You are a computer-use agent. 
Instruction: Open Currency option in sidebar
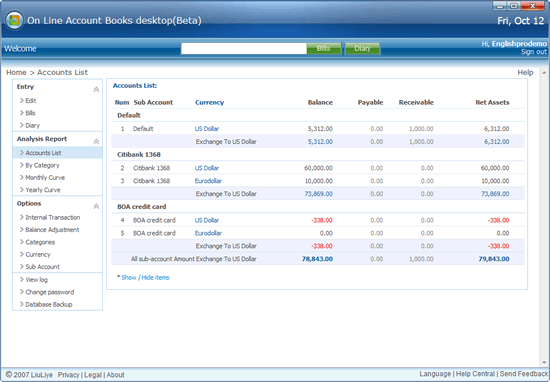[38, 254]
